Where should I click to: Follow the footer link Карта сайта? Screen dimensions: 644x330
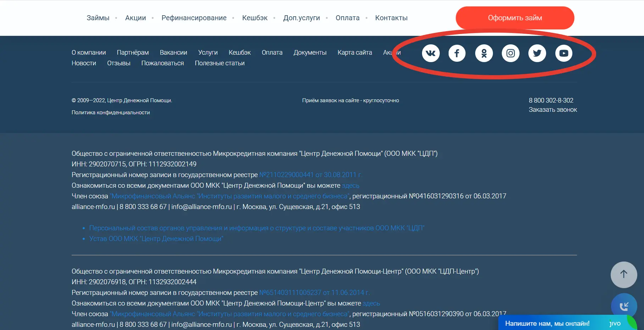point(355,53)
